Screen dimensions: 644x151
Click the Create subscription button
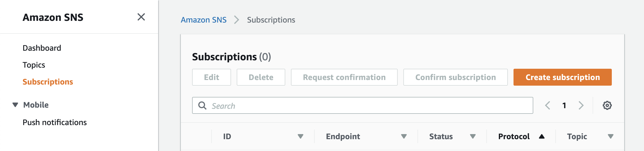(562, 77)
